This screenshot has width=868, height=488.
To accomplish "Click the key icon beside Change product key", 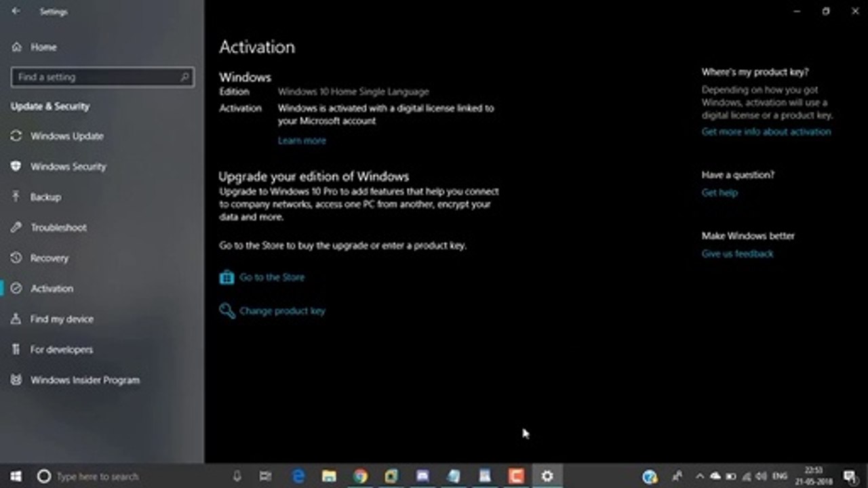I will (226, 311).
